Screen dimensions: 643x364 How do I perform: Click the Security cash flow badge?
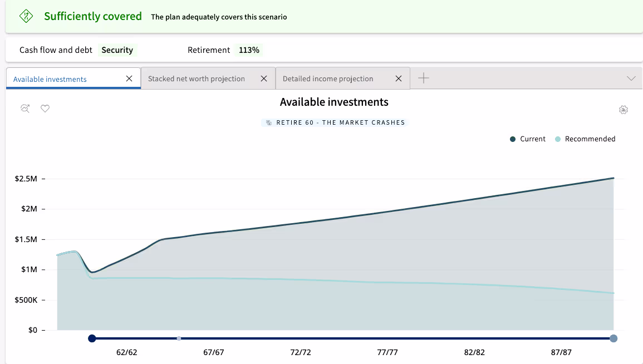click(117, 50)
